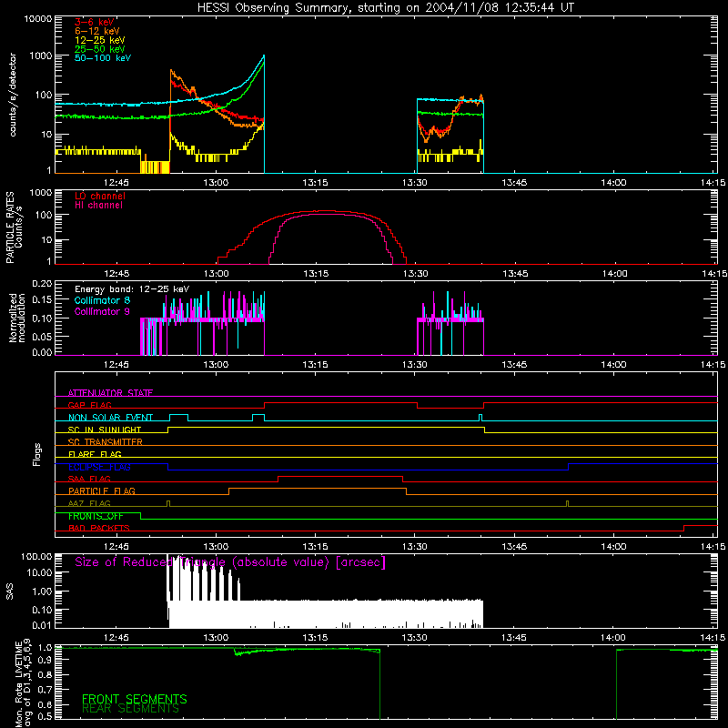Click the Normalized modulation axis label

pos(17,318)
